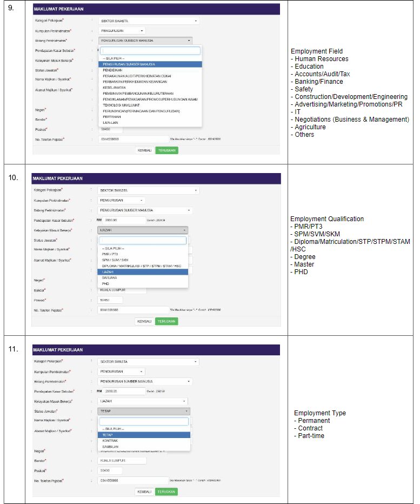The height and width of the screenshot is (504, 420).
Task: Click green TERUSKAN button in step 11 form
Action: coord(166,492)
